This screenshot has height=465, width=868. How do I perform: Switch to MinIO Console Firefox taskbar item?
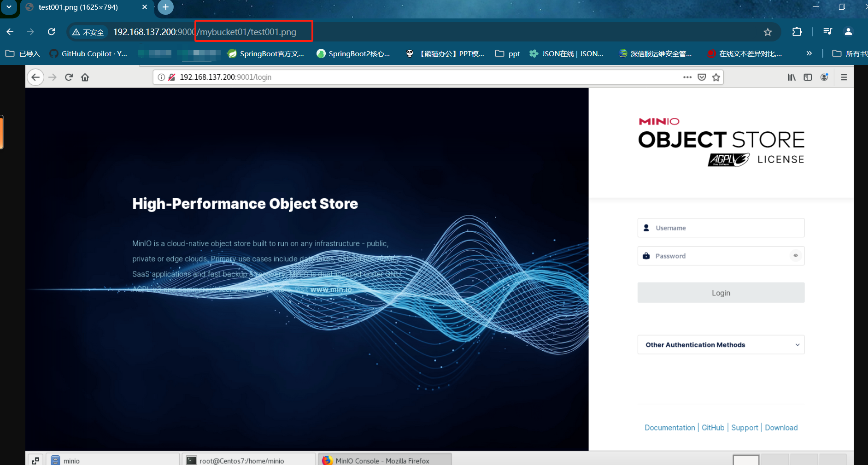tap(385, 460)
